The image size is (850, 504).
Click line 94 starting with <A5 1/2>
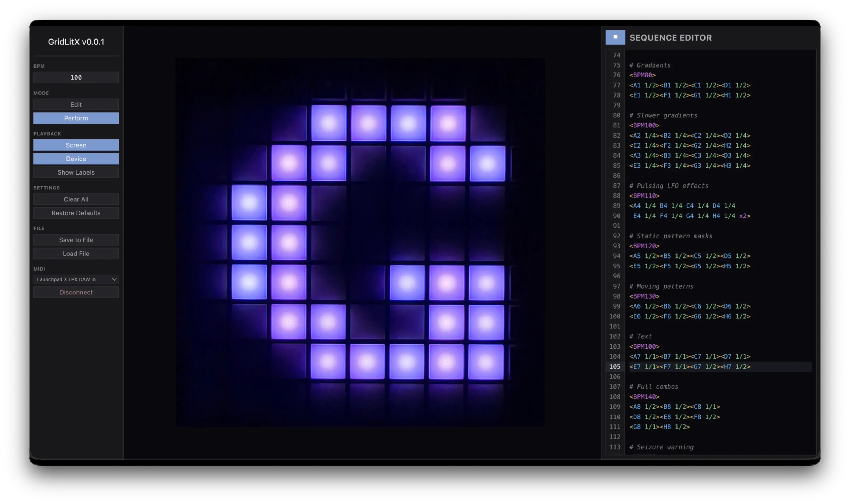click(689, 256)
